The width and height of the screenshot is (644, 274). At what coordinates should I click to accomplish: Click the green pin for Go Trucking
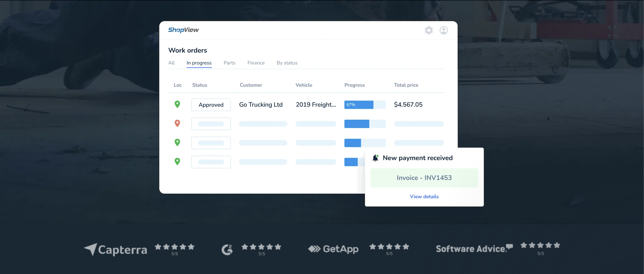pos(177,104)
